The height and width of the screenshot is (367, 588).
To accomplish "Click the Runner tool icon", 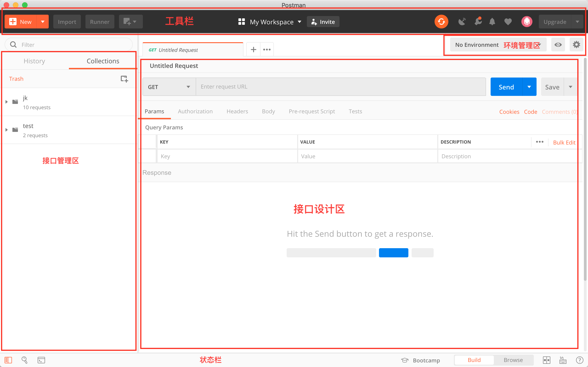I will point(99,22).
